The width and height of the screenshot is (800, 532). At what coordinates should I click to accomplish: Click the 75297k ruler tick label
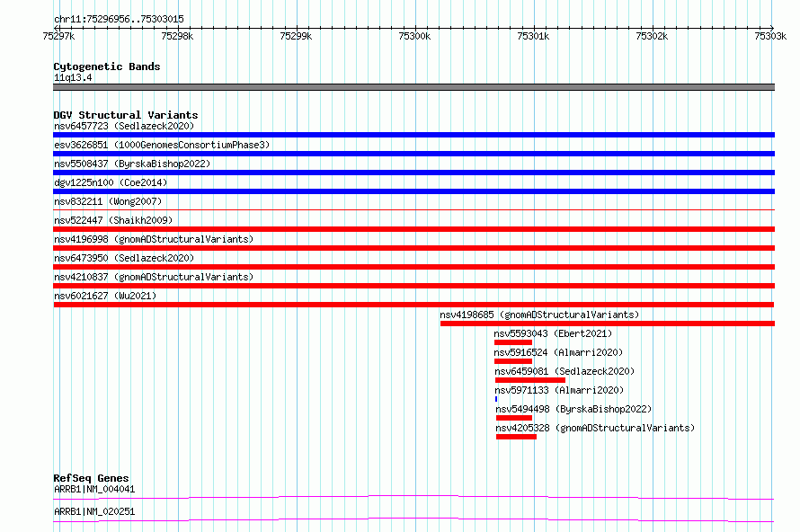point(58,36)
